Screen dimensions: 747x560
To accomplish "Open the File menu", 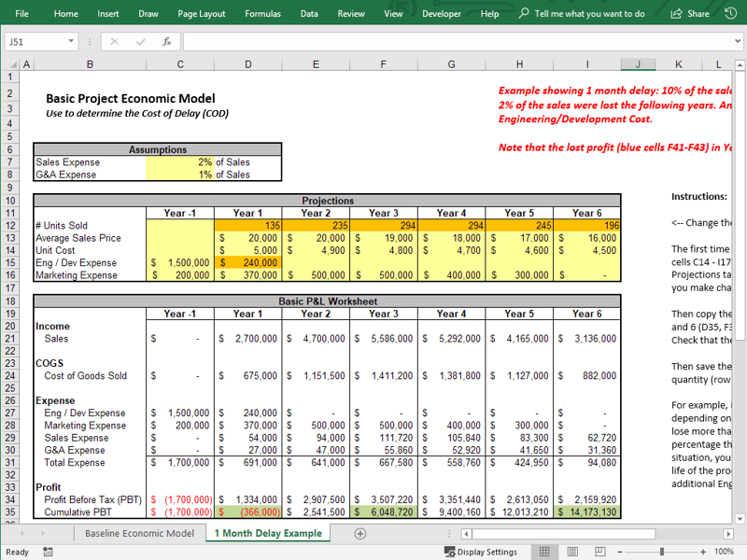I will [x=21, y=14].
